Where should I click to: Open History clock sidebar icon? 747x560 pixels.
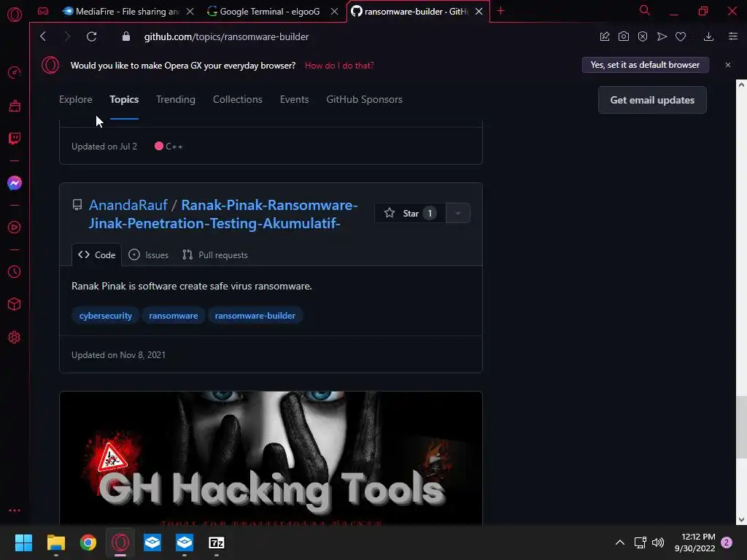pyautogui.click(x=15, y=271)
